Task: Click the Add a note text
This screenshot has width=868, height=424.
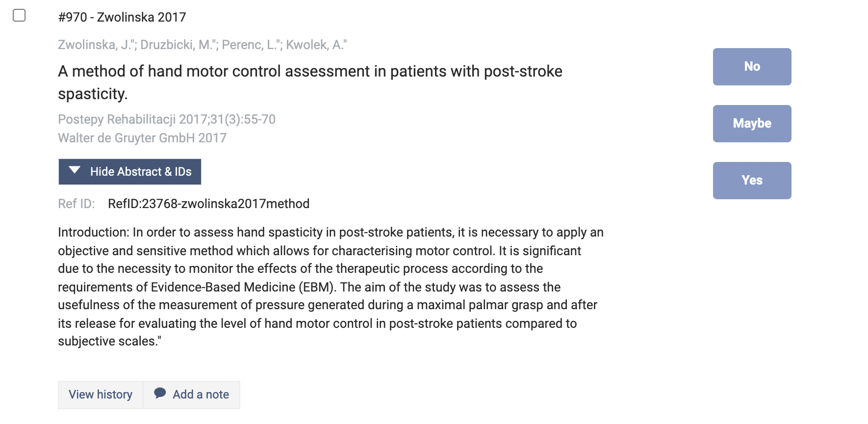Action: coord(201,395)
